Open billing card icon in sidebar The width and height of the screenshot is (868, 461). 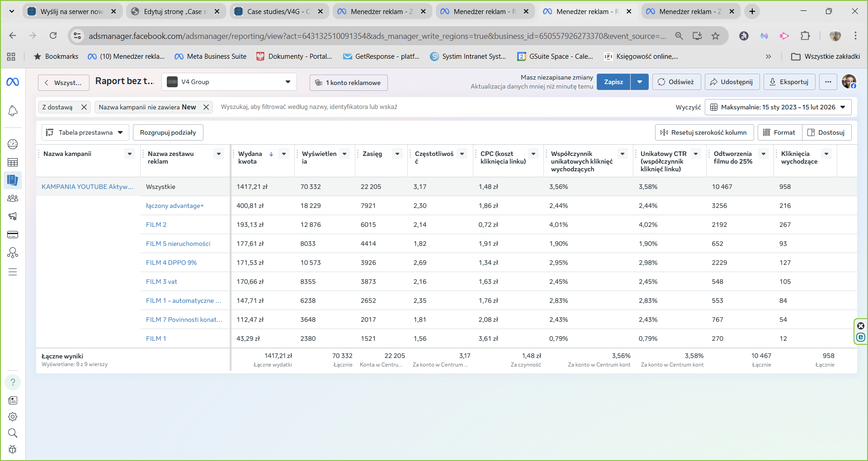click(x=13, y=235)
